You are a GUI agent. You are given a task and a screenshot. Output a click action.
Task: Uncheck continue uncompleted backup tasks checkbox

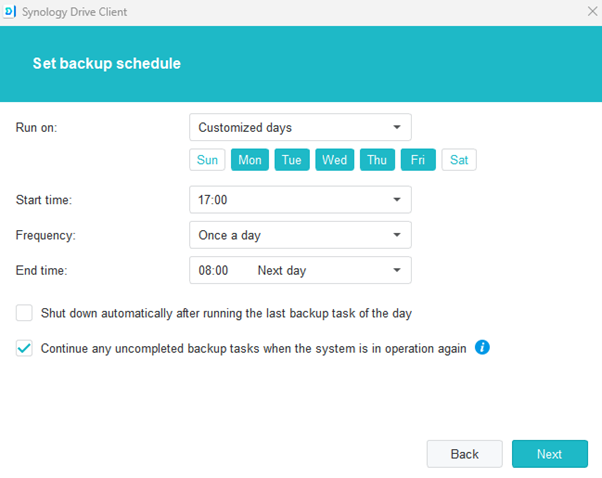(24, 349)
